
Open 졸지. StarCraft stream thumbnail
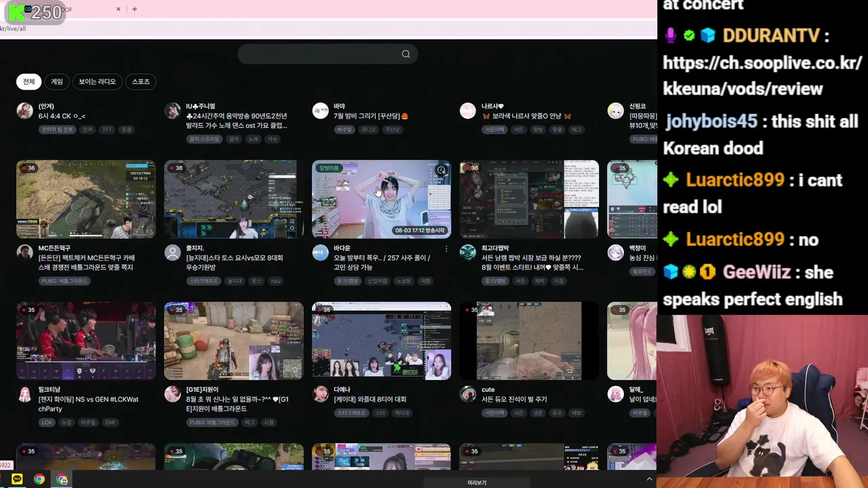(234, 199)
